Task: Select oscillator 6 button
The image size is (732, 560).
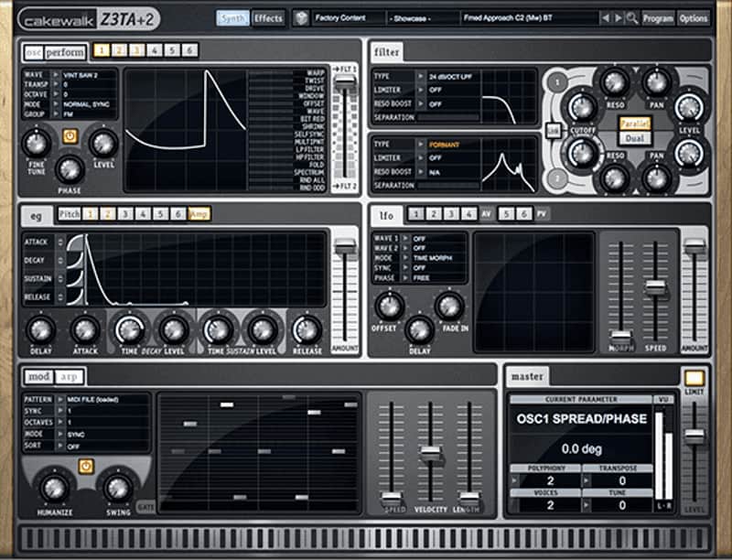Action: (189, 50)
